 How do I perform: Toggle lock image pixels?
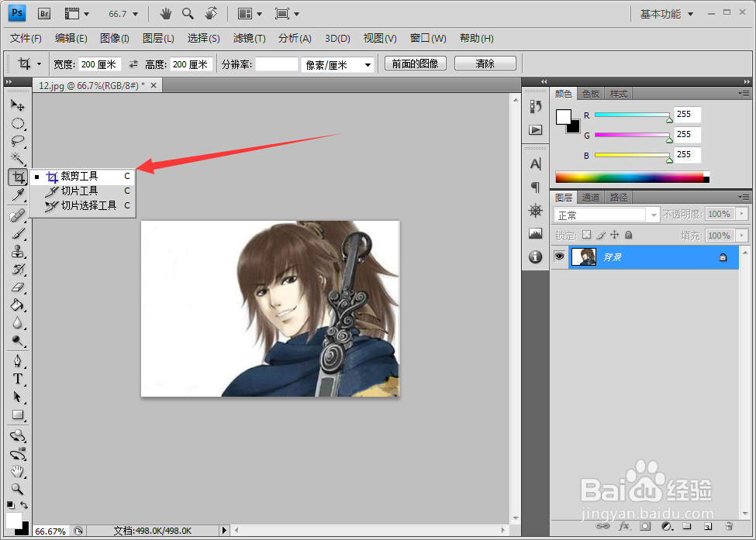point(600,235)
